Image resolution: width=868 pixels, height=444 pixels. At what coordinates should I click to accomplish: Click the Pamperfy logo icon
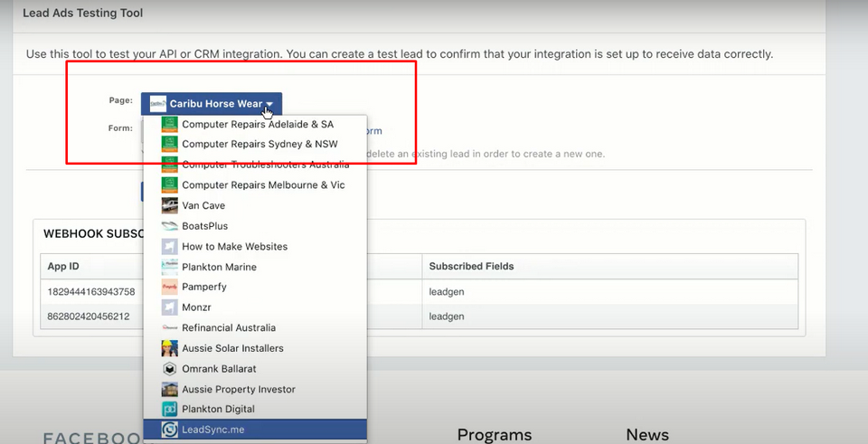[169, 287]
